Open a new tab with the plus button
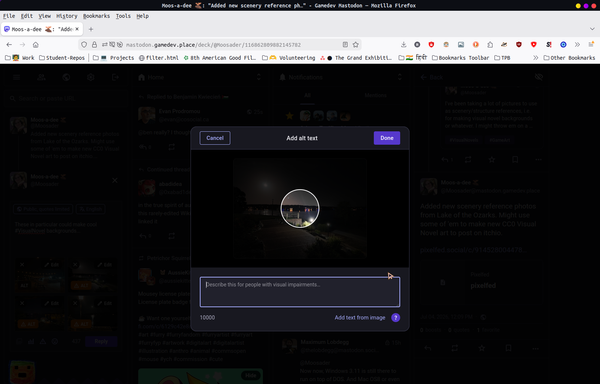Screen dimensions: 600x384 tap(91, 29)
